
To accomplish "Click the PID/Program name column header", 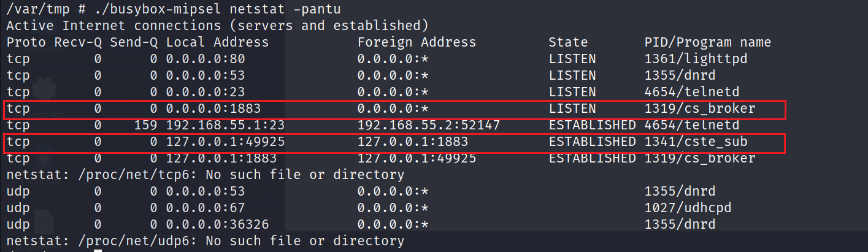I will (x=707, y=42).
